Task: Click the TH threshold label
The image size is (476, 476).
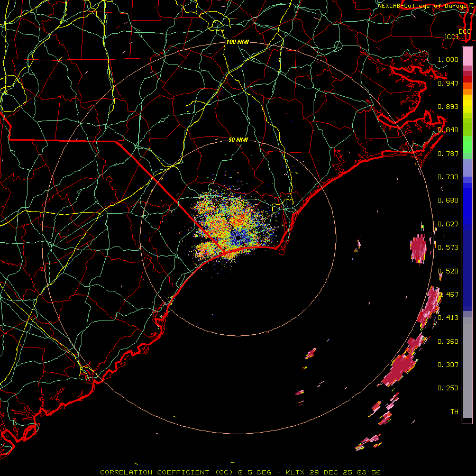Action: 454,411
